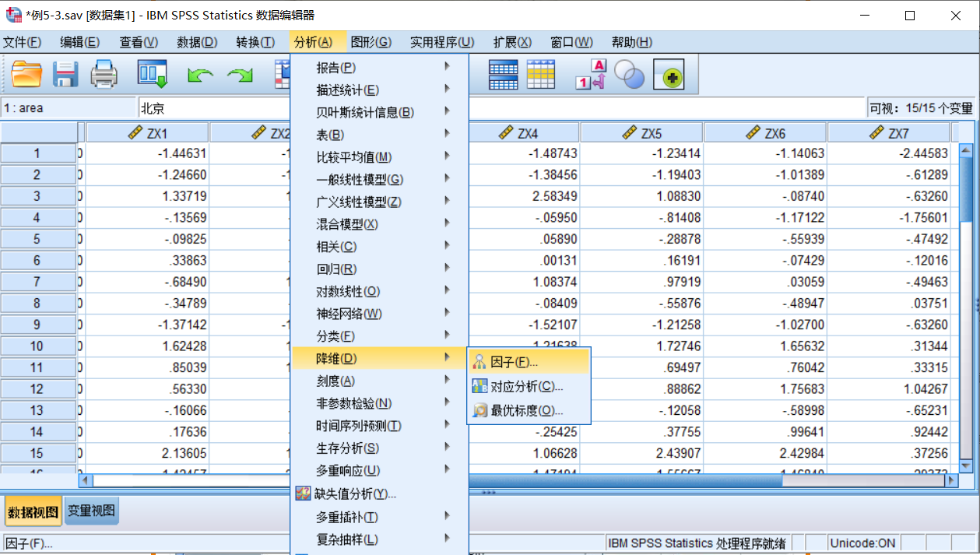
Task: Click the Open data document folder icon
Action: point(27,75)
